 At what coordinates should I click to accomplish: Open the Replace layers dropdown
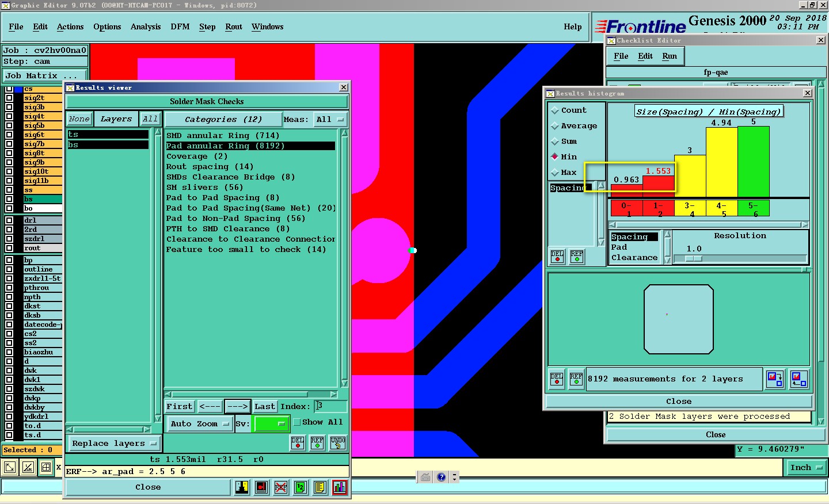coord(114,444)
